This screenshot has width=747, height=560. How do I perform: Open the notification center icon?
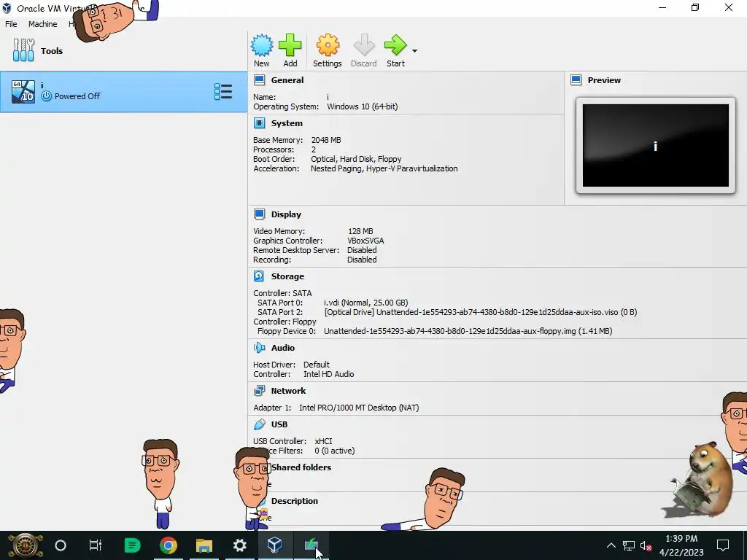point(723,545)
